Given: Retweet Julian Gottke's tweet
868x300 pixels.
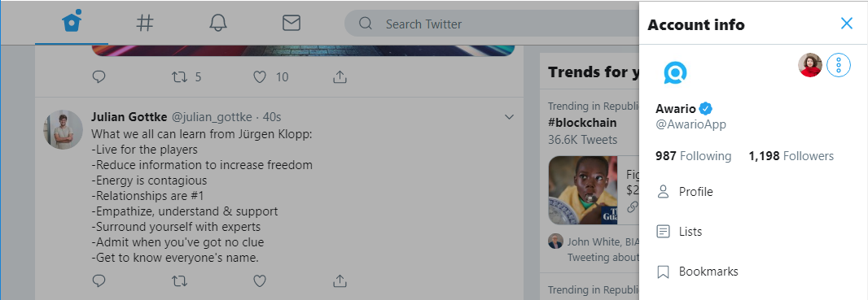Looking at the screenshot, I should 179,281.
